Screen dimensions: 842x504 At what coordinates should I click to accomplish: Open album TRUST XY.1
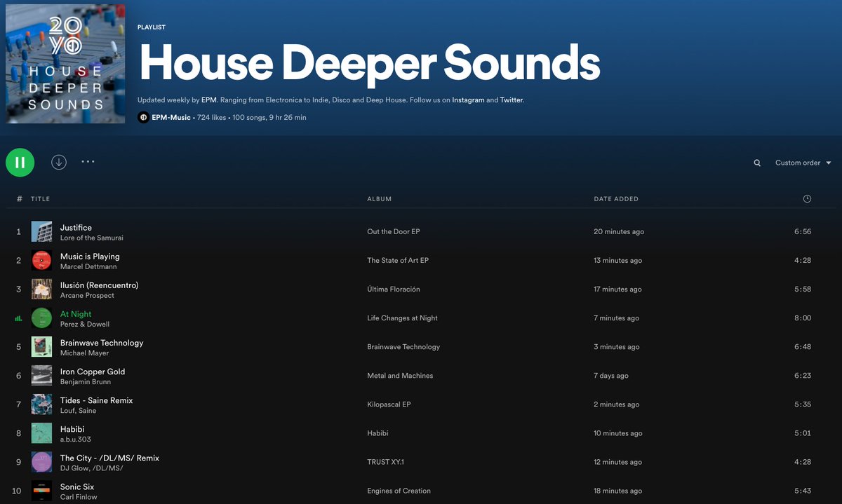386,462
